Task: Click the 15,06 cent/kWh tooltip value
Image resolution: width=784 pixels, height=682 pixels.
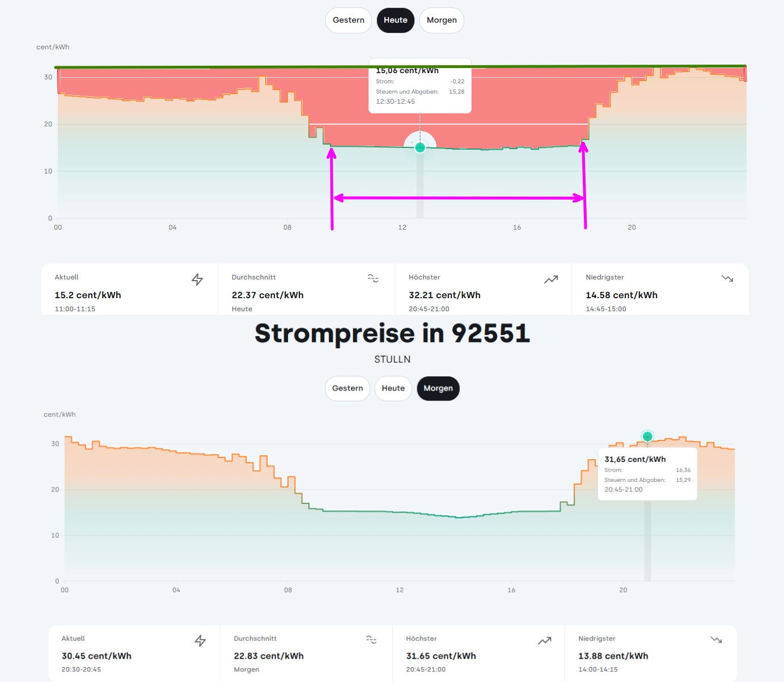Action: 407,70
